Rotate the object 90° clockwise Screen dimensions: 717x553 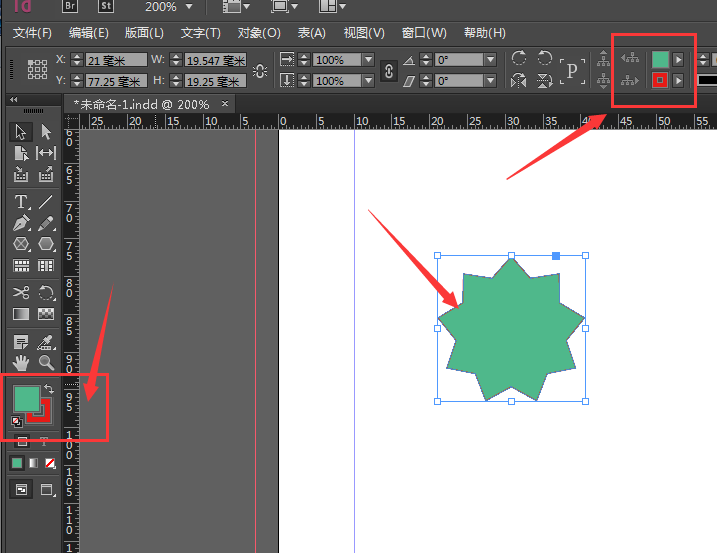tap(519, 58)
